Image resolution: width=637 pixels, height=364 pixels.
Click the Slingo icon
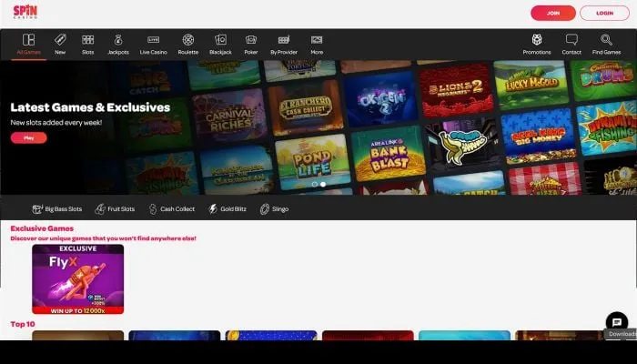[265, 208]
